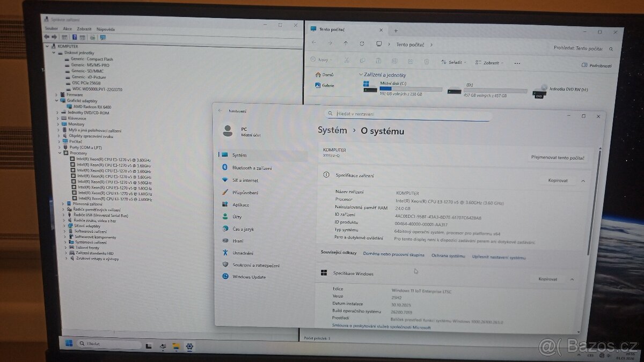The image size is (644, 362).
Task: Collapse Specifikace zařízení section chevron
Action: [x=583, y=181]
